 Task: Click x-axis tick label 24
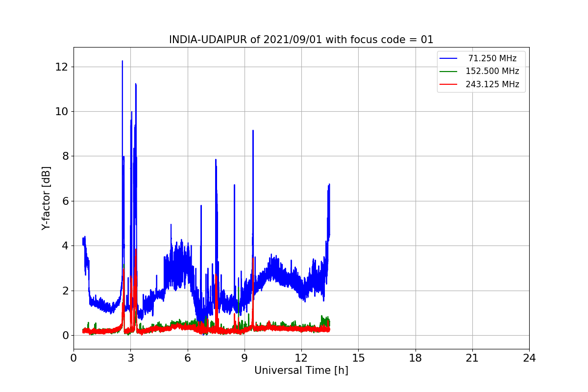click(529, 358)
